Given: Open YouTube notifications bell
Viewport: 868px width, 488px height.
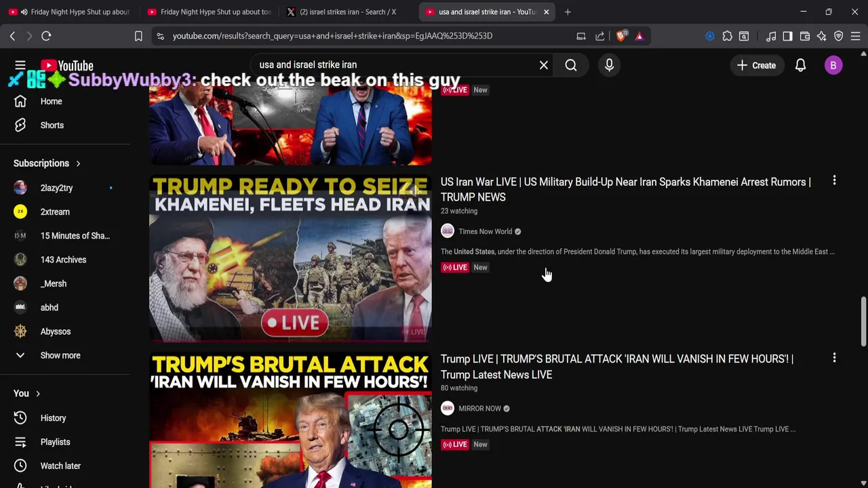Looking at the screenshot, I should [800, 66].
